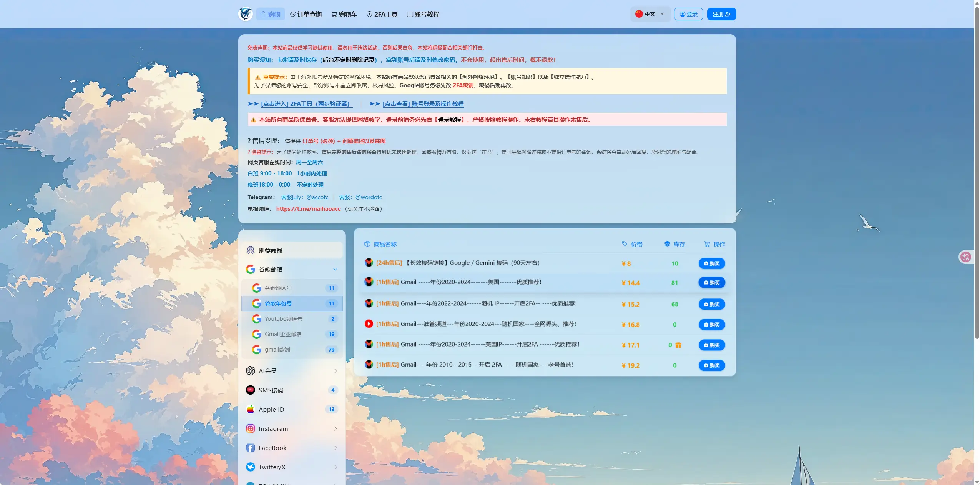This screenshot has width=980, height=485.
Task: Buy the ¥16.8 Gmail 油管频道 product
Action: pyautogui.click(x=712, y=325)
